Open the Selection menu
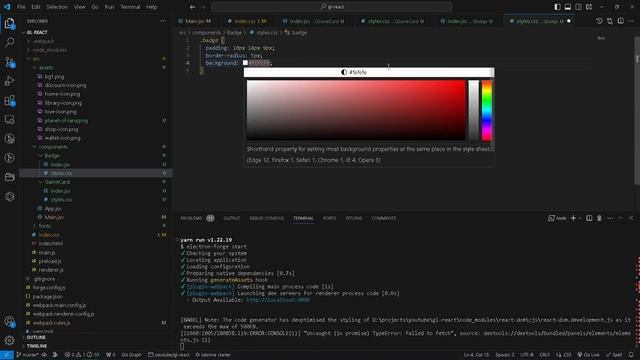This screenshot has width=640, height=360. pyautogui.click(x=57, y=7)
